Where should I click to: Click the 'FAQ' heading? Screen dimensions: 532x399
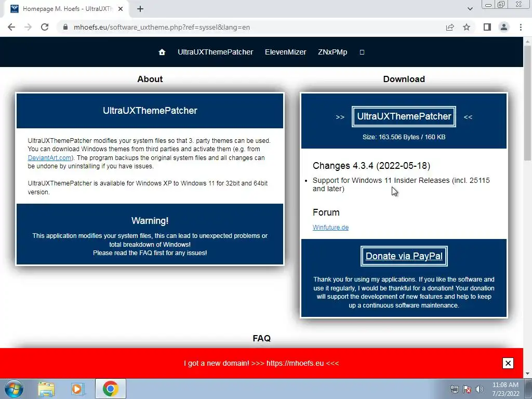tap(262, 338)
